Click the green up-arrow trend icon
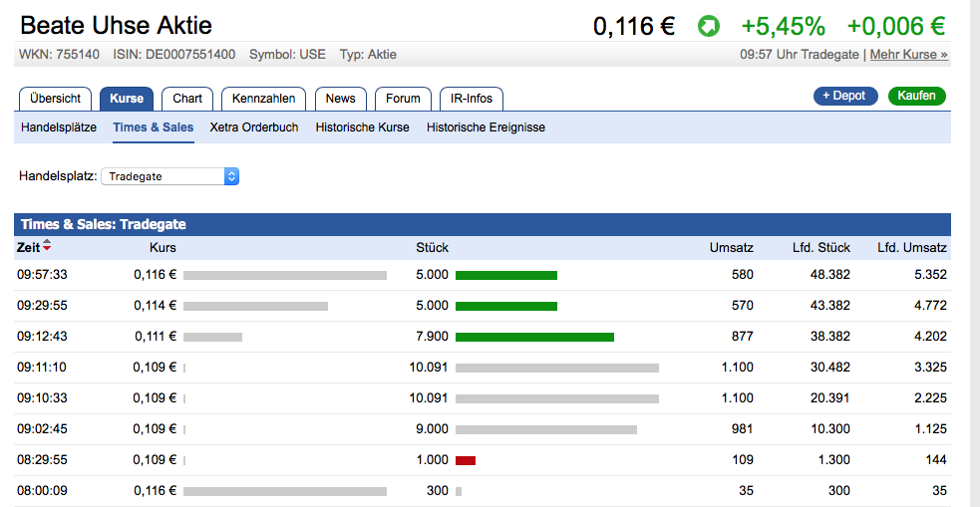 tap(708, 26)
